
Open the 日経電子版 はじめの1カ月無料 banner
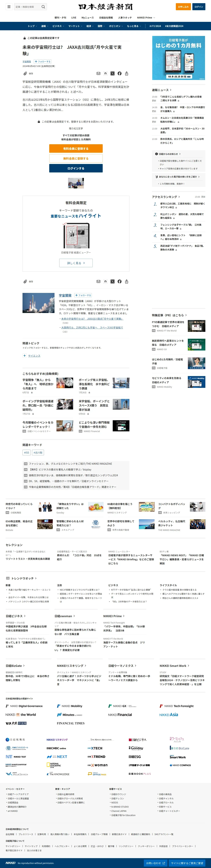tap(179, 58)
